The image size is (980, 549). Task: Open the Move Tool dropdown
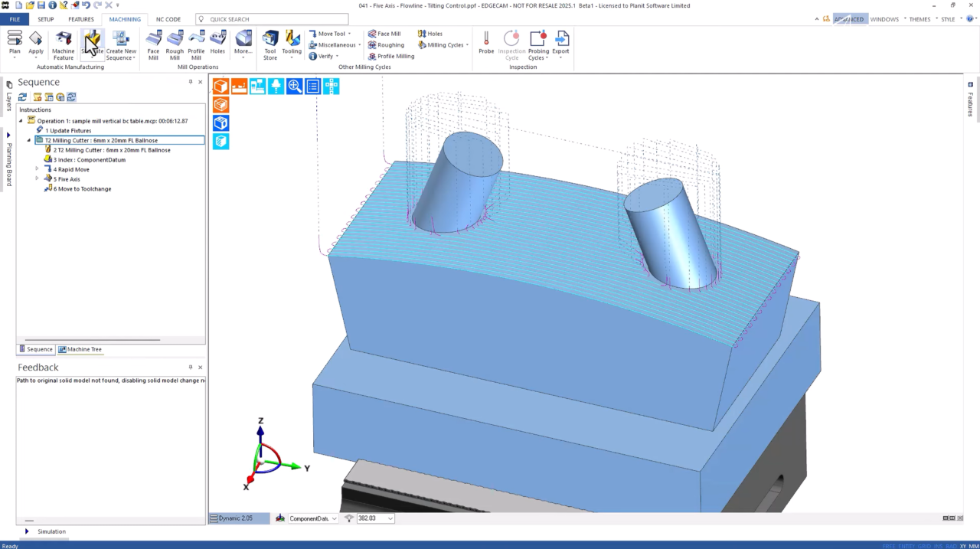(330, 34)
